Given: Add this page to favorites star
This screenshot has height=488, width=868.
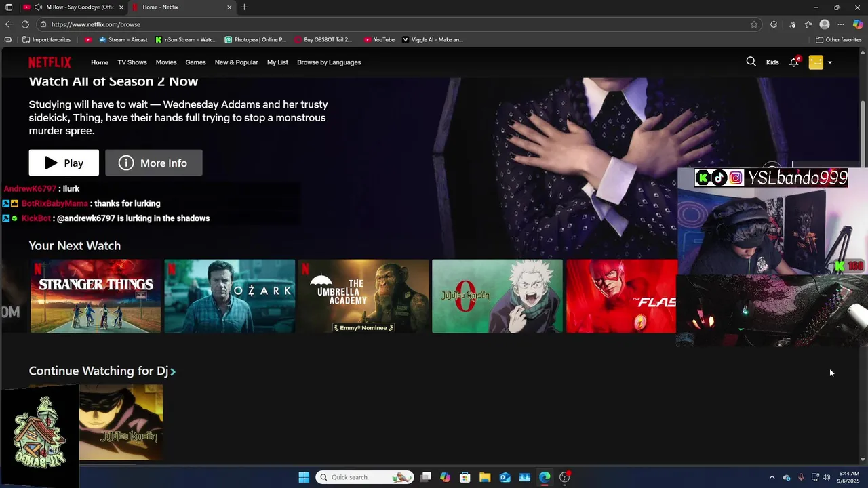Looking at the screenshot, I should tap(754, 24).
